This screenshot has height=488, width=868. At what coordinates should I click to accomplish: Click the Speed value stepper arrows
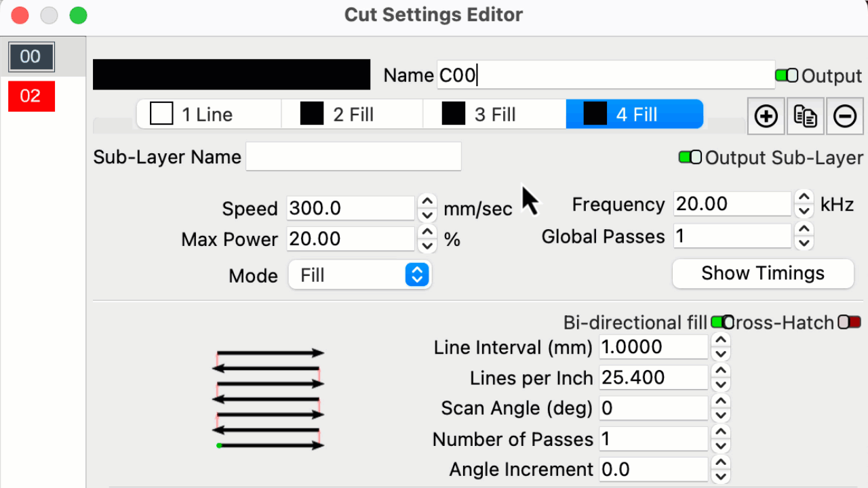pyautogui.click(x=427, y=207)
